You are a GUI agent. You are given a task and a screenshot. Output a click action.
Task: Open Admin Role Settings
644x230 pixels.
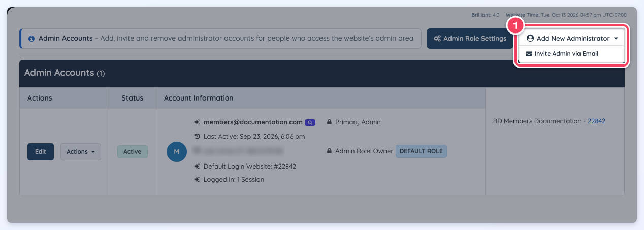470,39
